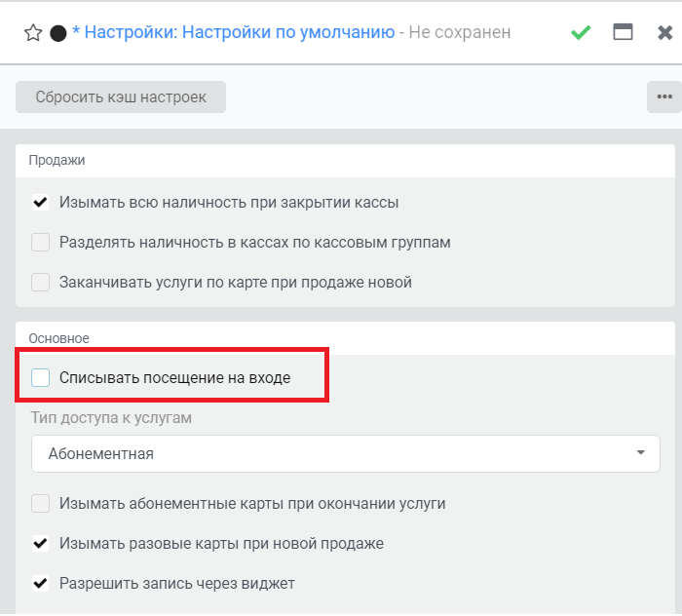Open Настройки по умолчанию title link
The image size is (682, 616).
234,32
